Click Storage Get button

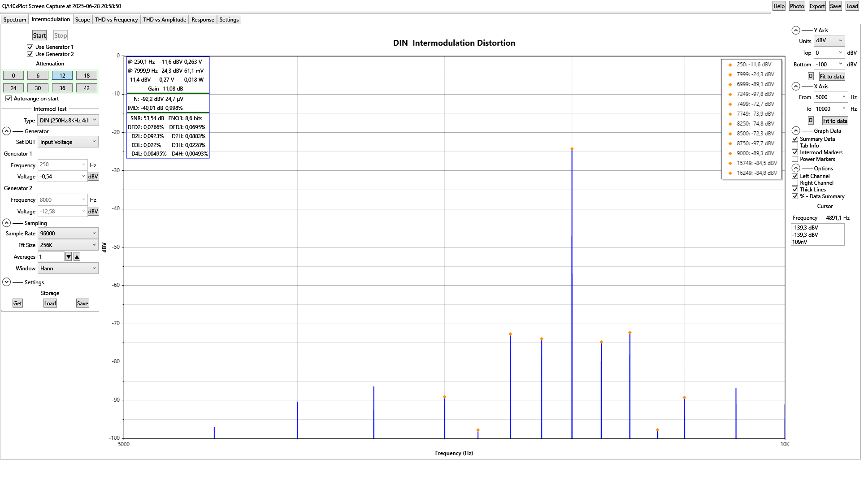17,303
